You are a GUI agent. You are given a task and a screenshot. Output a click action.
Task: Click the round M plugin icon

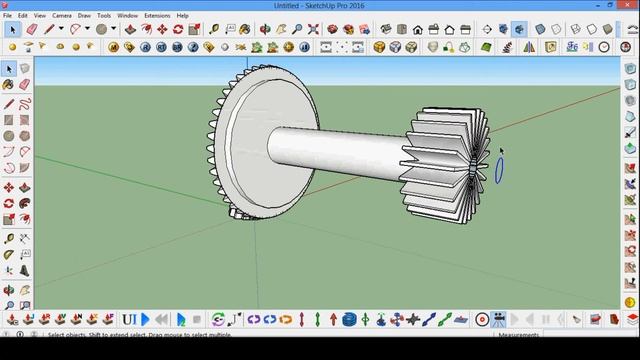tap(113, 47)
